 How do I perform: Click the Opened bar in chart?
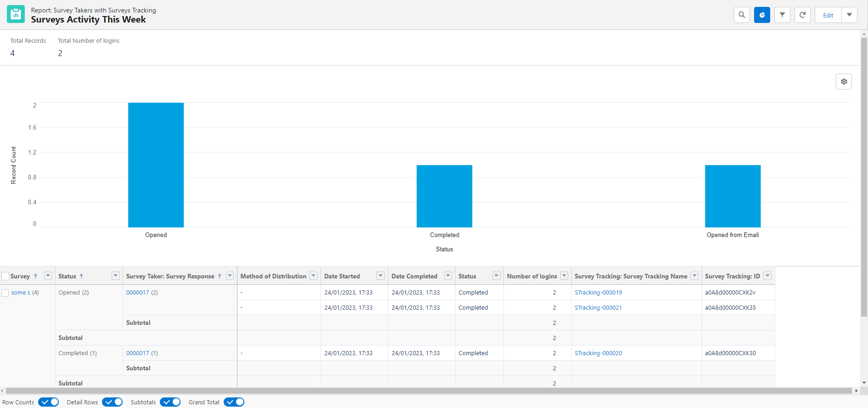click(x=156, y=165)
